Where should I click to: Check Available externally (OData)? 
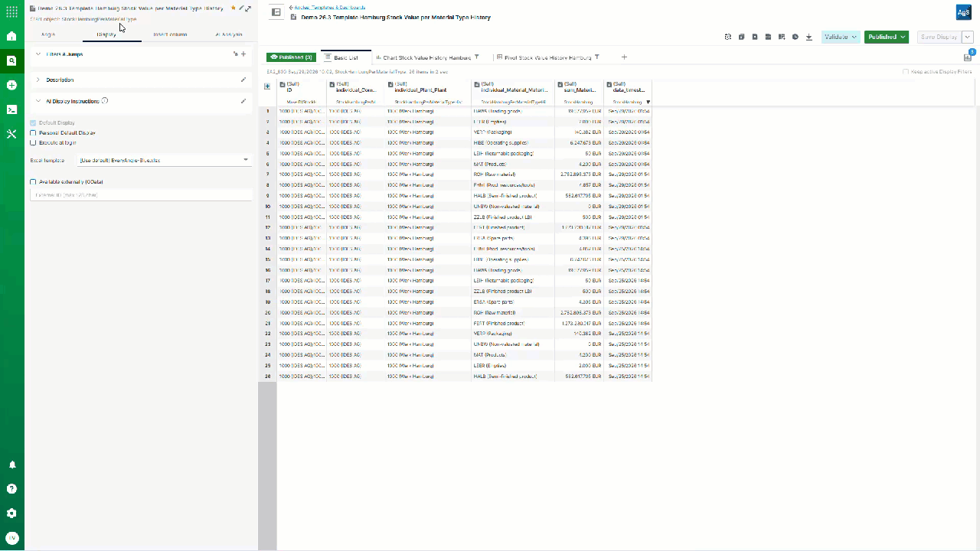tap(33, 182)
